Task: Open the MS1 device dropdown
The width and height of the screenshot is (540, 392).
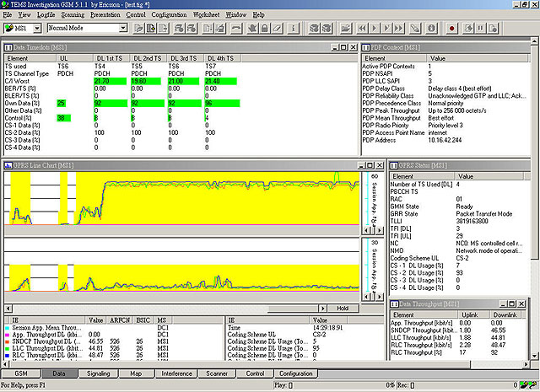Action: pos(37,28)
